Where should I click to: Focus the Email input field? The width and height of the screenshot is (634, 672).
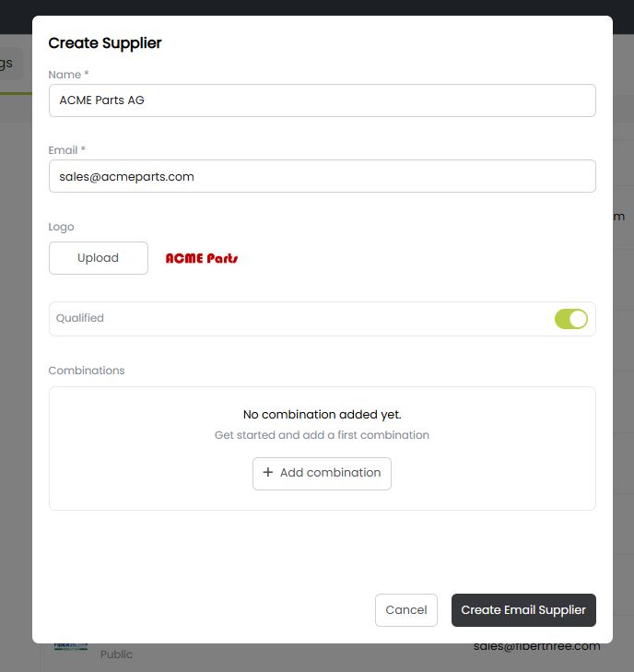pos(322,176)
